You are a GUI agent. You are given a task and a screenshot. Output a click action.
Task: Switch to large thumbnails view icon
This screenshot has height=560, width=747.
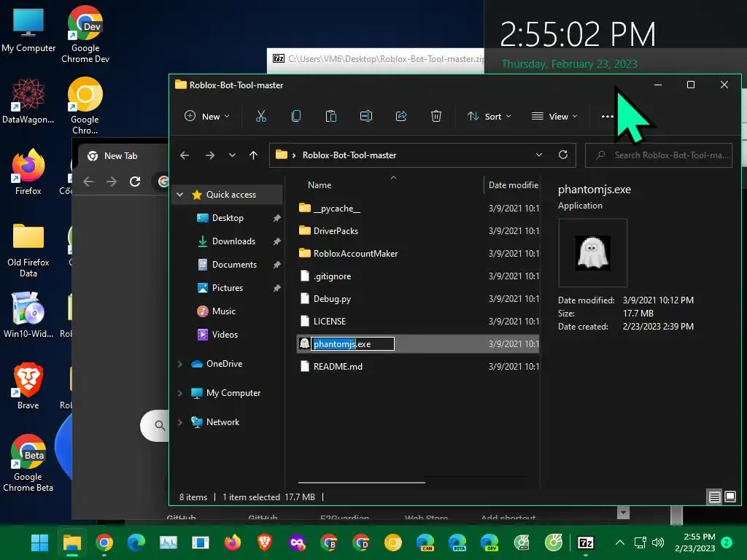[x=730, y=497]
